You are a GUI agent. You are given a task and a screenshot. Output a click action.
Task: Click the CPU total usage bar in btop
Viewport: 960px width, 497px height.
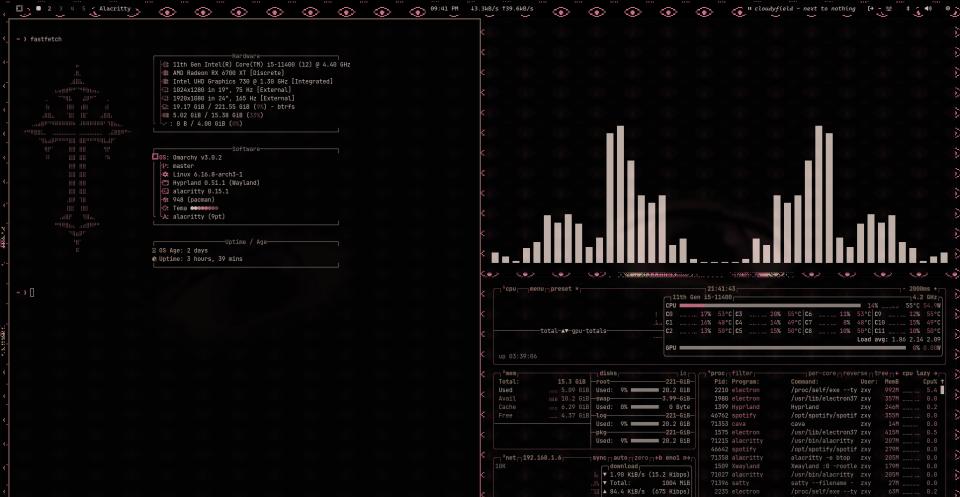pyautogui.click(x=770, y=305)
